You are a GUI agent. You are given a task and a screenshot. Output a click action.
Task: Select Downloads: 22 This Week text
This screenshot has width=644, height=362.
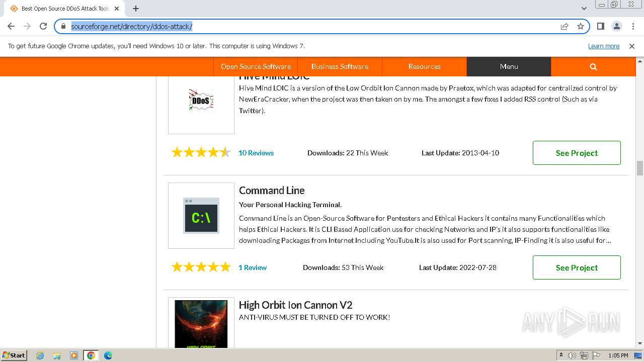[x=348, y=153]
